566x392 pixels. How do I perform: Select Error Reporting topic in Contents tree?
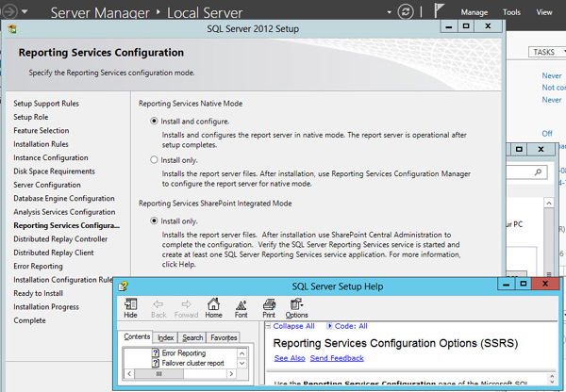(183, 352)
